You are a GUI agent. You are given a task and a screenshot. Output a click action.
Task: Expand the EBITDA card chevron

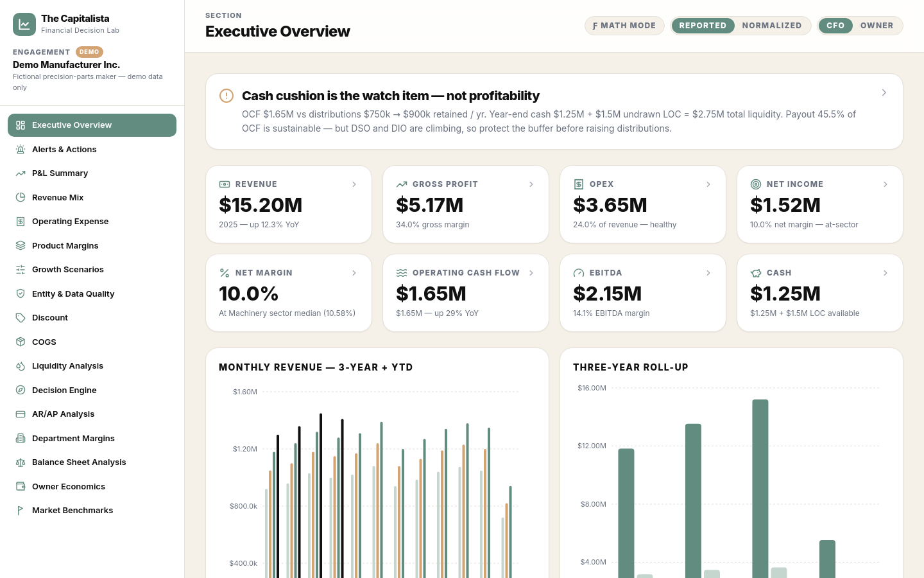pyautogui.click(x=708, y=273)
